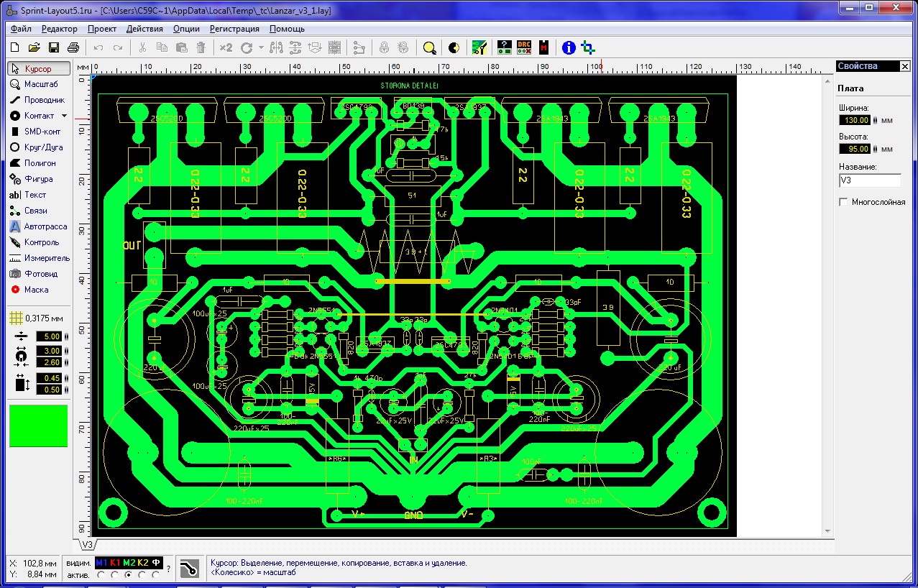Open the Помощь menu
918x588 pixels.
[287, 29]
